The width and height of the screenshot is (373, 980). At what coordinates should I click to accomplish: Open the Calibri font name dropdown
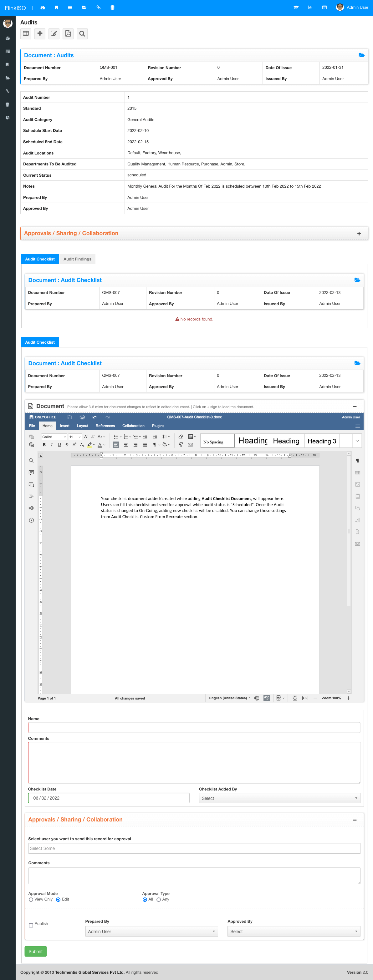click(54, 437)
